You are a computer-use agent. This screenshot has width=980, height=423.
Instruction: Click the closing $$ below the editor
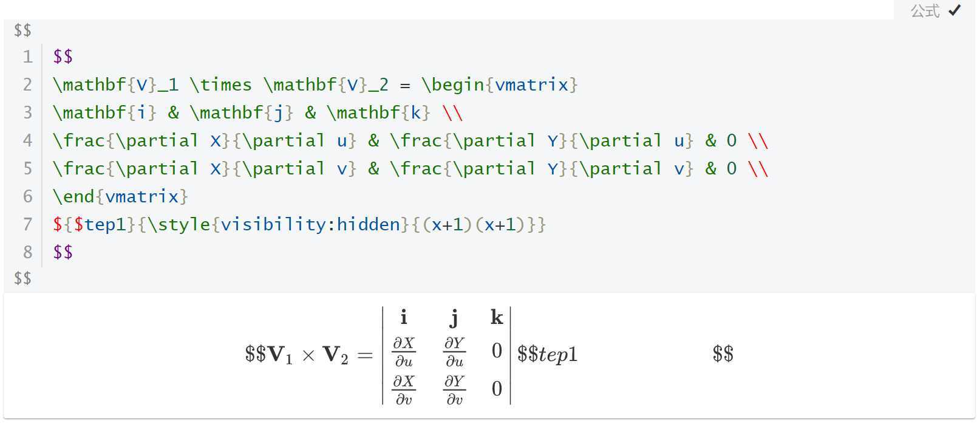(x=22, y=278)
